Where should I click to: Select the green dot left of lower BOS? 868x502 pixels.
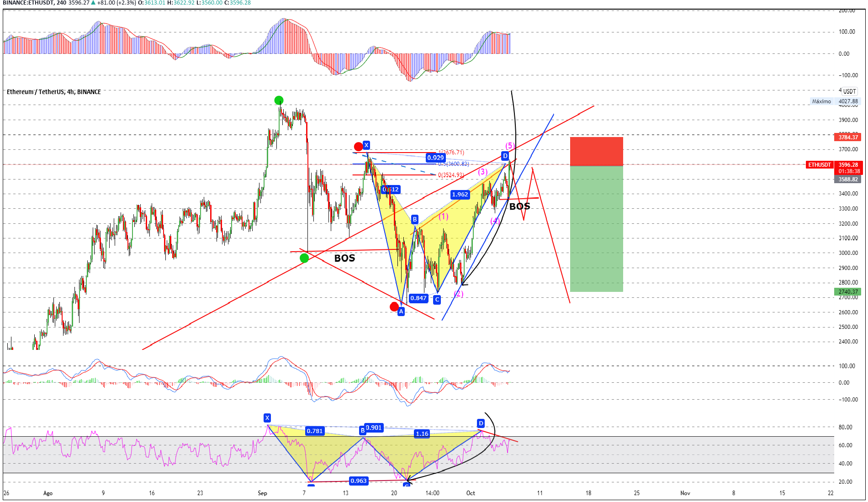(304, 259)
